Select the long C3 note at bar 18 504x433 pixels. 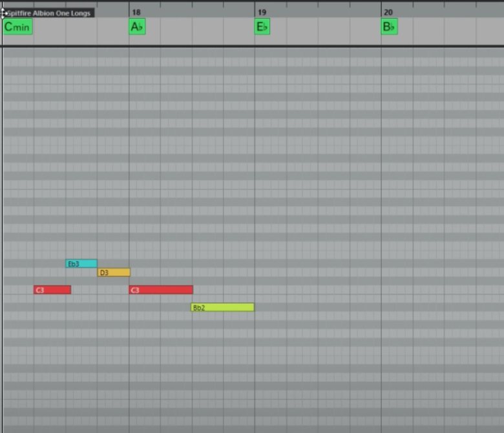[161, 290]
